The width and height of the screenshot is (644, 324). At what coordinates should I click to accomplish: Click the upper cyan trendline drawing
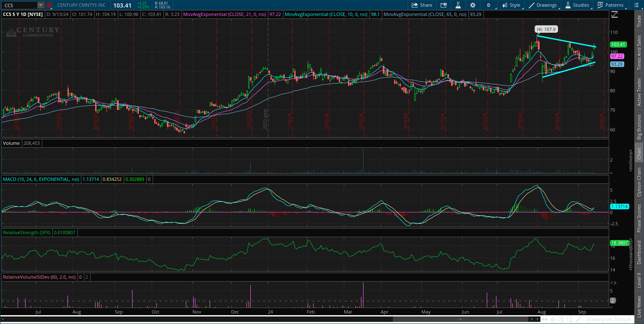click(567, 41)
